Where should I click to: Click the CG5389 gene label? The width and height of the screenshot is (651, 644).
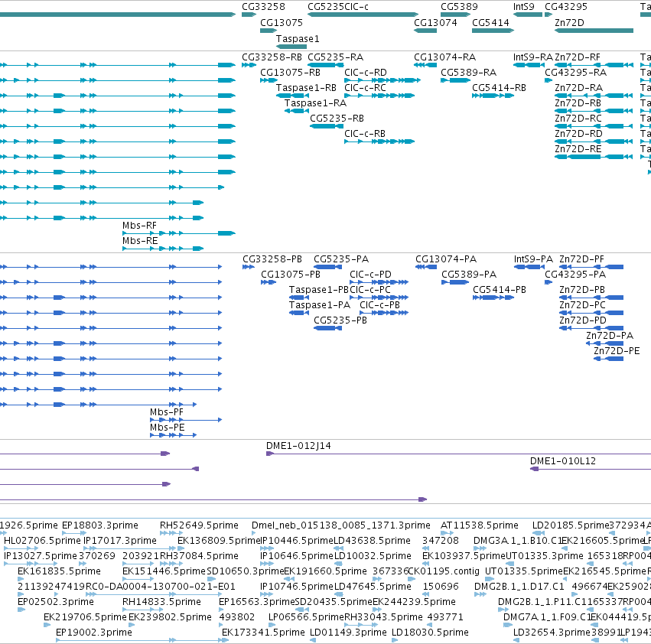click(459, 7)
